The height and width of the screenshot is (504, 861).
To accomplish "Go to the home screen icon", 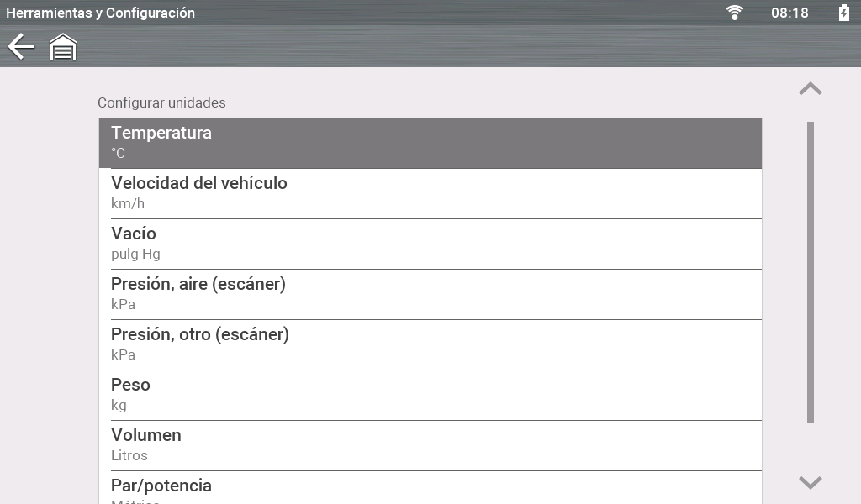I will coord(63,47).
